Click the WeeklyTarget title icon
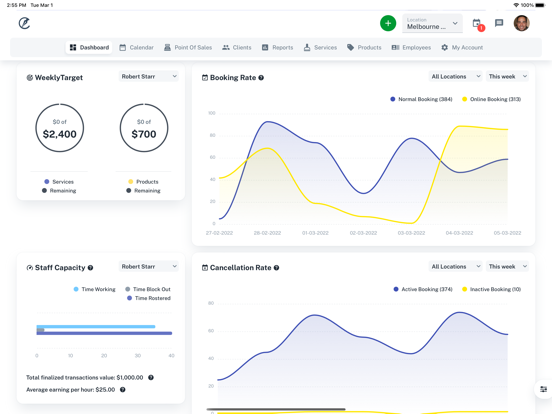 coord(30,78)
